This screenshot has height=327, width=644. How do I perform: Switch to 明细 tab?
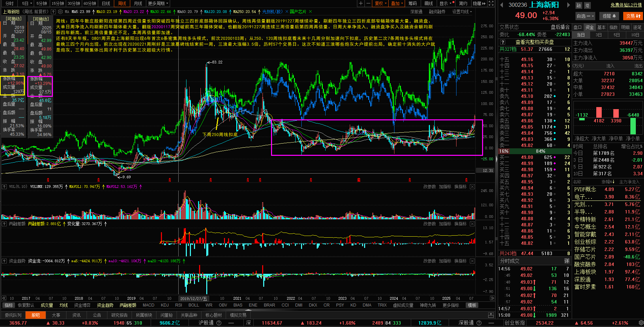(625, 27)
